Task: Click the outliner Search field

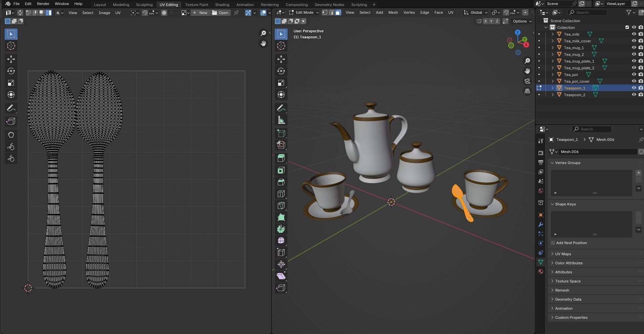Action: pos(588,12)
